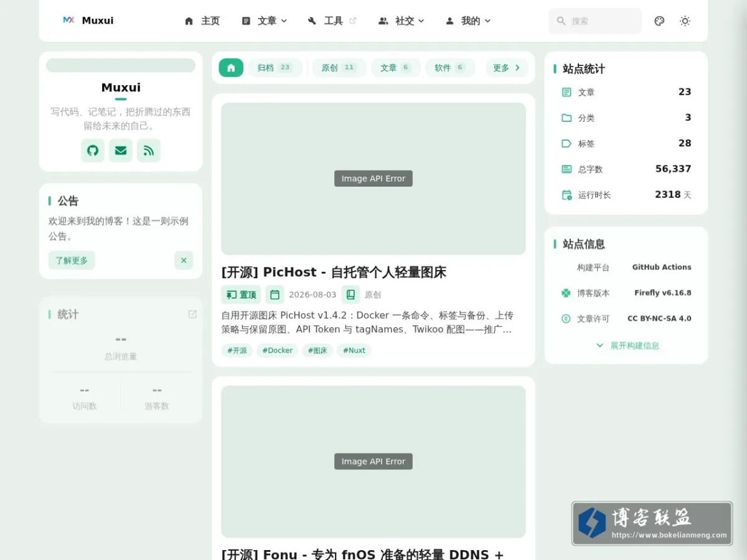Image resolution: width=747 pixels, height=560 pixels.
Task: Select the 归档 23 tab
Action: 275,68
